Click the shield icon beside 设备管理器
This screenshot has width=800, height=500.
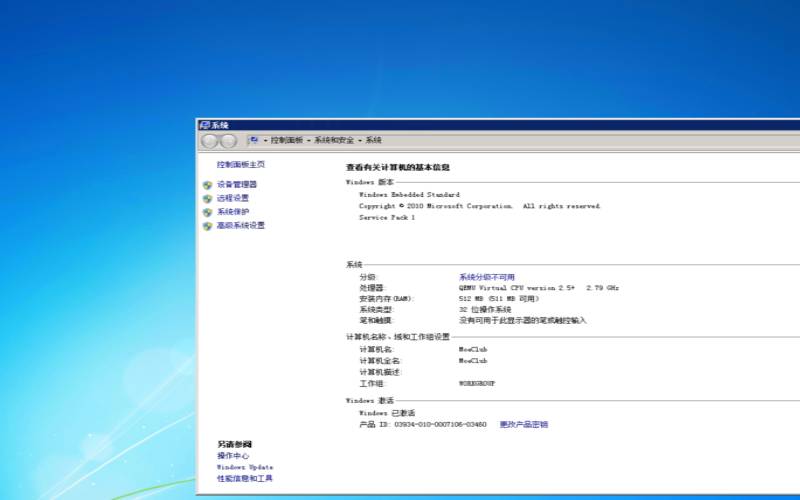pyautogui.click(x=207, y=185)
